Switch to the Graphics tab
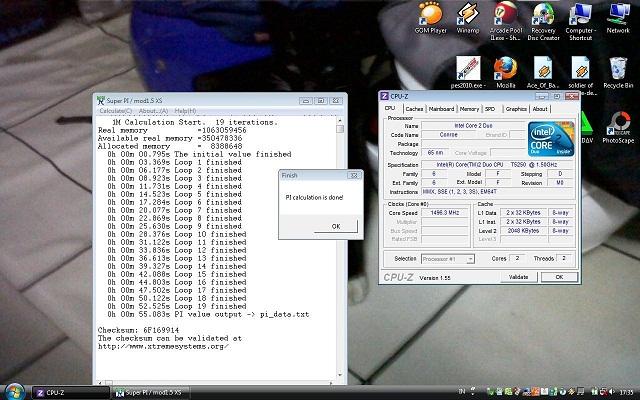Viewport: 640px width, 400px height. [516, 109]
